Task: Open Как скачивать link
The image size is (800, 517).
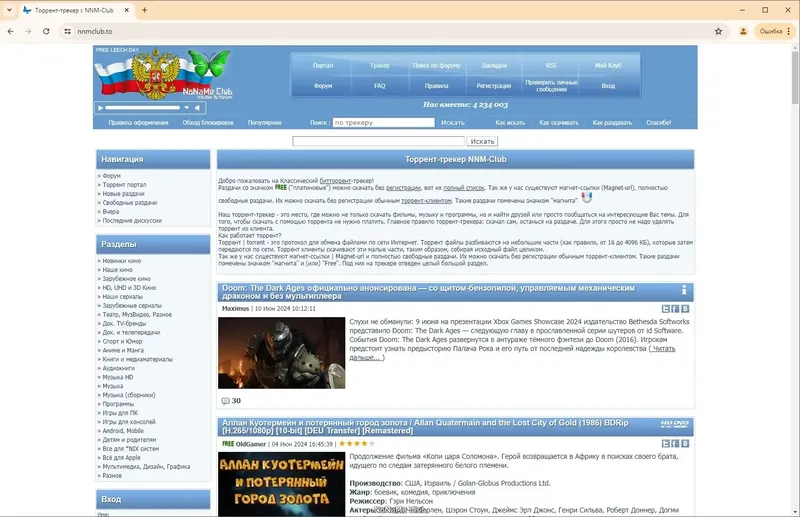Action: tap(559, 122)
